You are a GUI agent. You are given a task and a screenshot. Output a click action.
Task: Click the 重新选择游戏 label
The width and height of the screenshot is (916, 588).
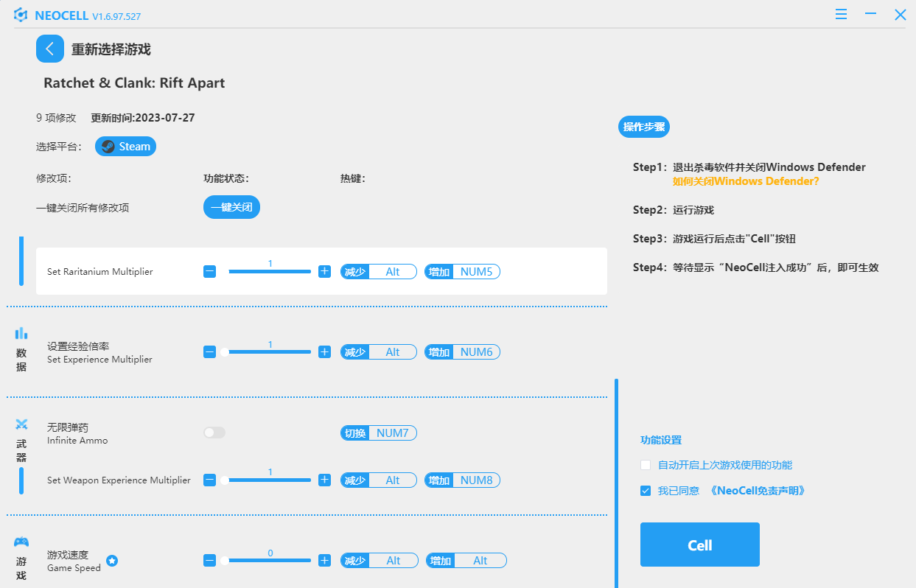tap(111, 49)
